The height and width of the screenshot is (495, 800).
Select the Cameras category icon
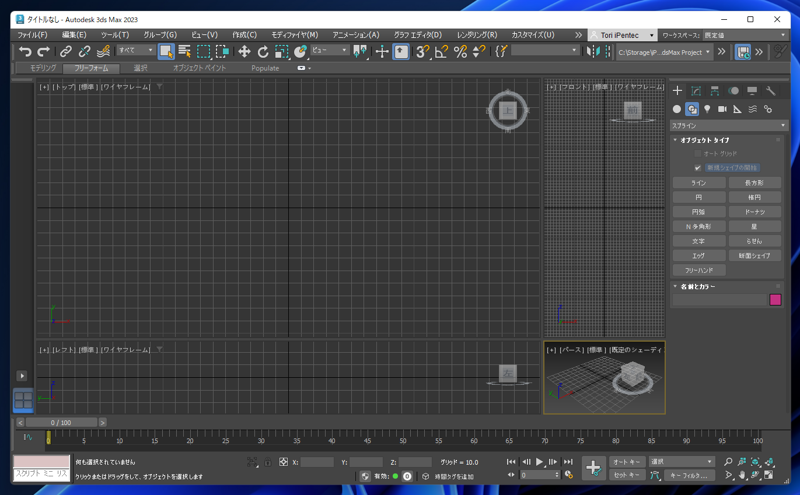(722, 109)
